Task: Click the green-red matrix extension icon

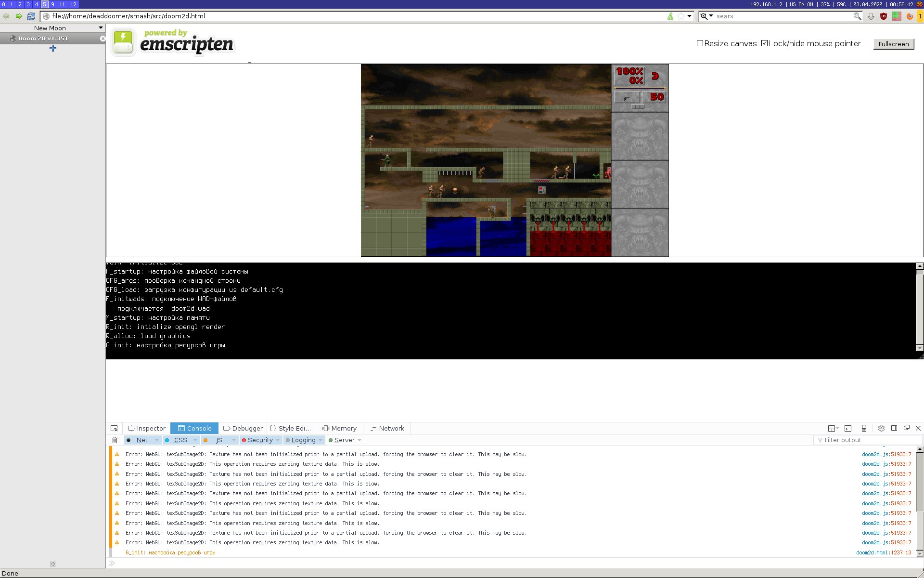Action: pyautogui.click(x=897, y=16)
